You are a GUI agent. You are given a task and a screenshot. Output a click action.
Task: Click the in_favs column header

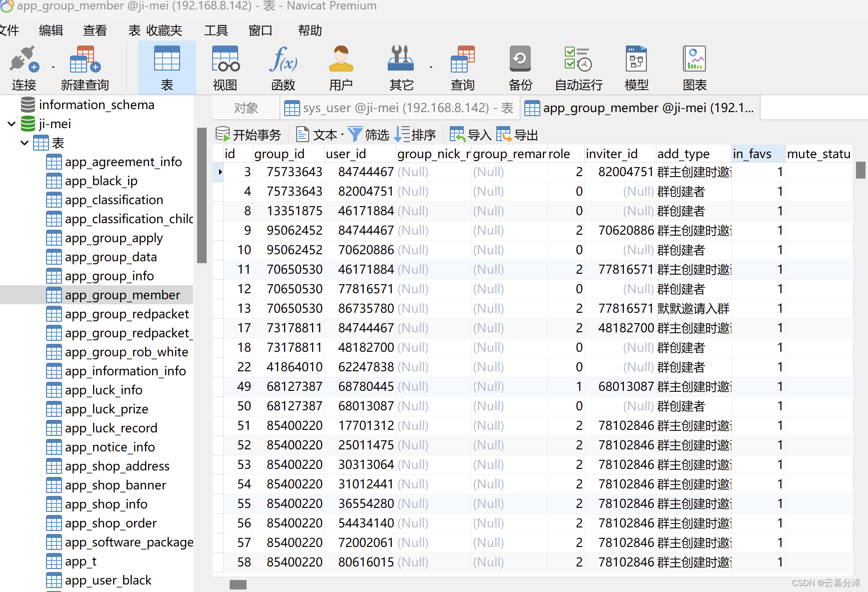tap(752, 154)
